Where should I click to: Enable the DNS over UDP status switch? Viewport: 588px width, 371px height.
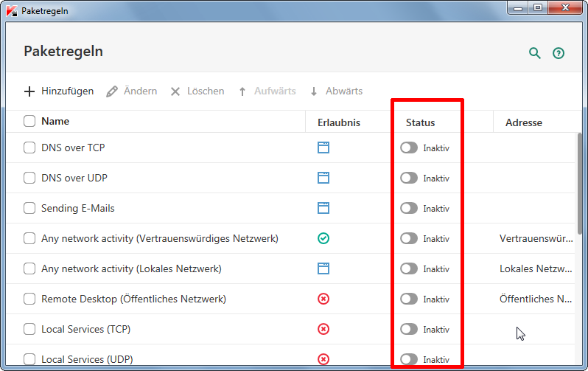pyautogui.click(x=409, y=178)
